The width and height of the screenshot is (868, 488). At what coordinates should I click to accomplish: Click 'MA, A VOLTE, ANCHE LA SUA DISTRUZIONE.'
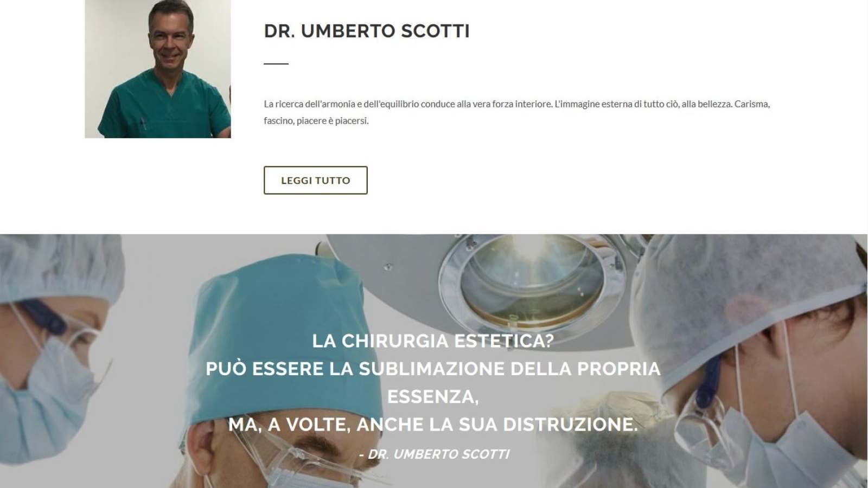click(x=433, y=424)
